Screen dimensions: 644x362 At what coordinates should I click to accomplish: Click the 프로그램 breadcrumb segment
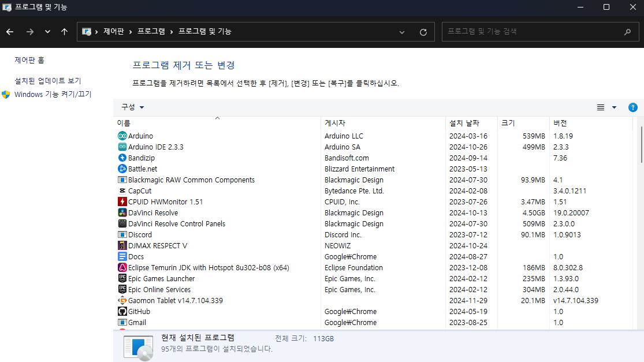151,31
